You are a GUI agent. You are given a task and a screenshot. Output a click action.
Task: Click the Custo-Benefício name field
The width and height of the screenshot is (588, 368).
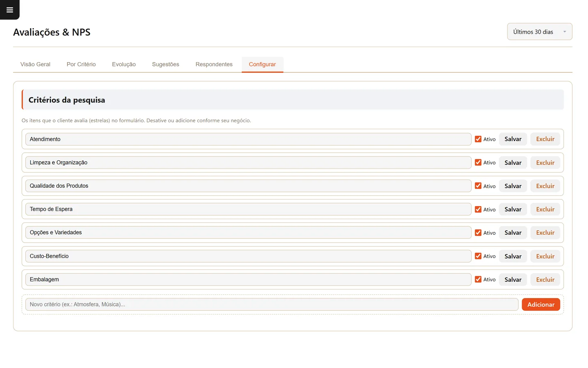(248, 256)
